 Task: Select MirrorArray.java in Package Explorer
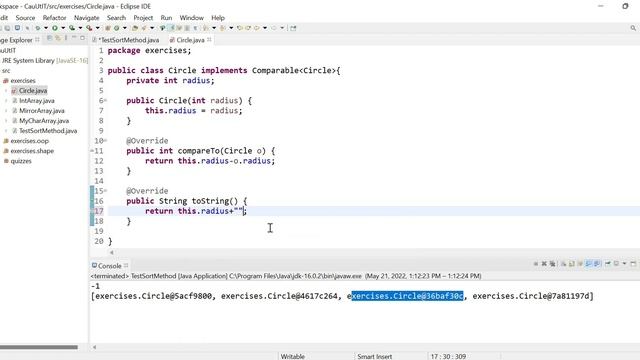click(42, 111)
